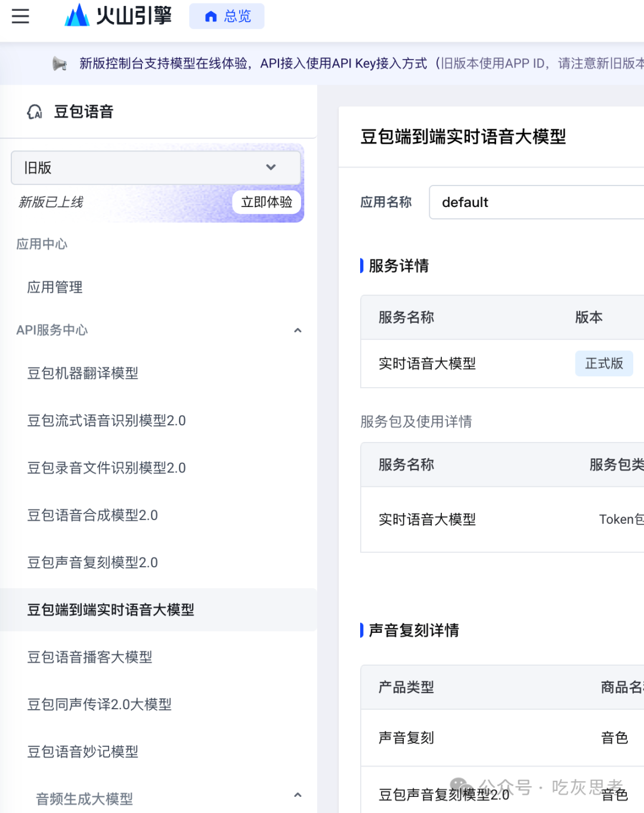Viewport: 644px width, 813px height.
Task: Click 实时语音大模型 in 服务包 table
Action: 427,520
